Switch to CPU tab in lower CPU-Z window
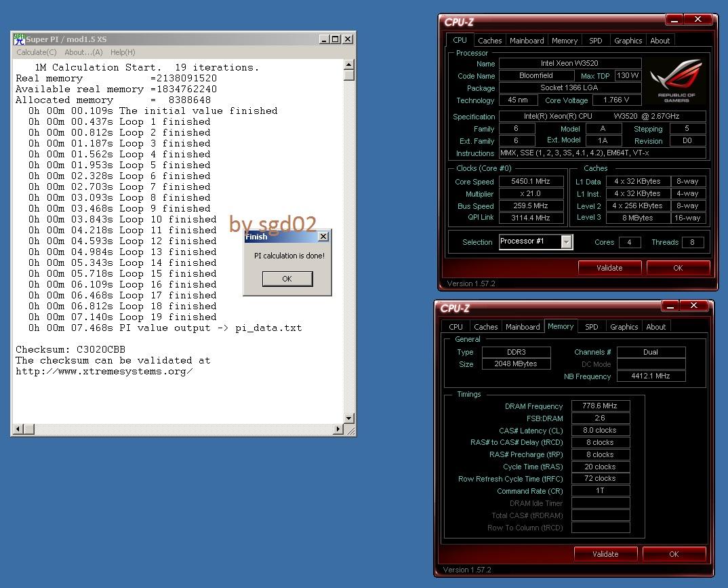This screenshot has width=728, height=588. (456, 326)
